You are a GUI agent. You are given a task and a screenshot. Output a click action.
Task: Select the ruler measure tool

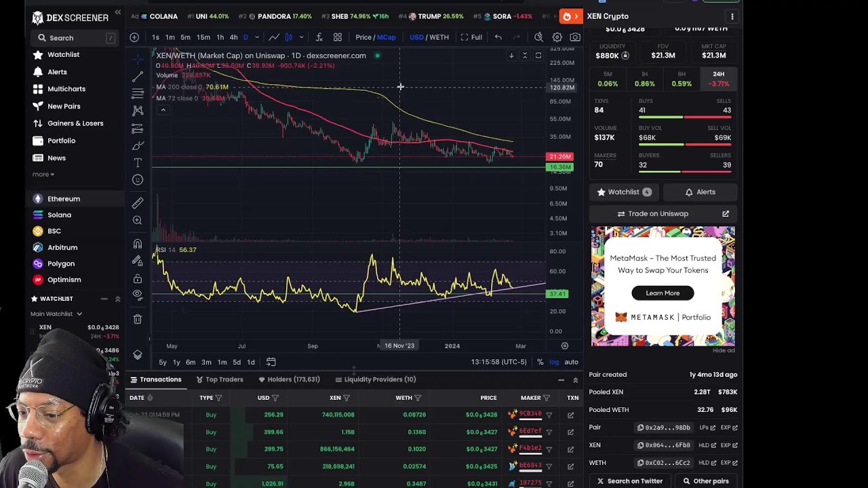[x=138, y=203]
